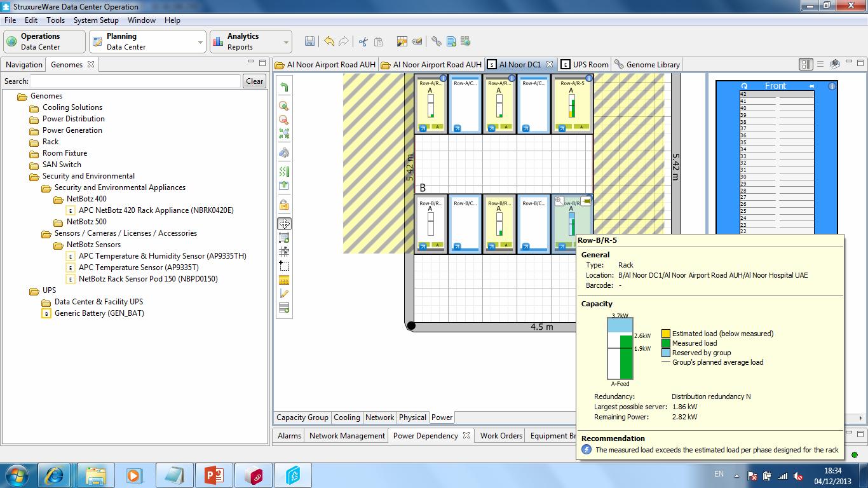Click the Row-A/R-5 rack load bar
Viewport: 868px width, 488px height.
click(x=572, y=105)
